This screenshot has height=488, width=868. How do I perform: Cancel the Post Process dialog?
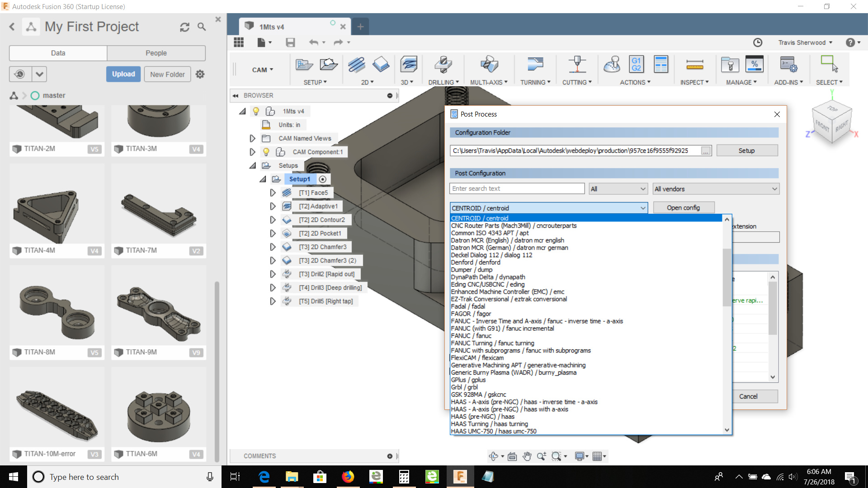click(x=748, y=396)
